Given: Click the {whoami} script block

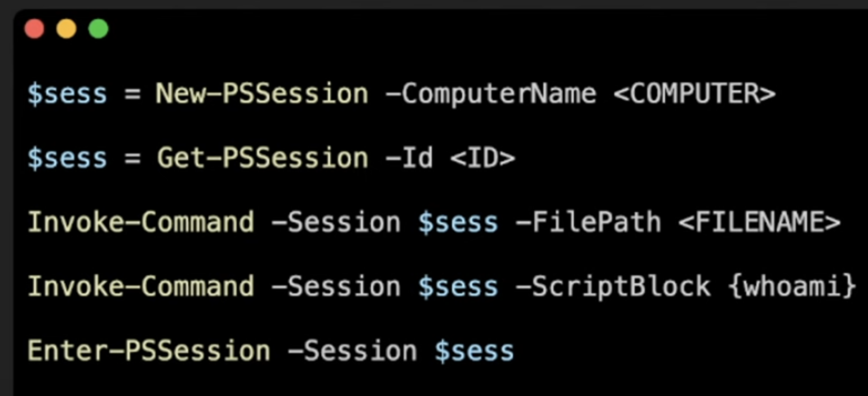Looking at the screenshot, I should click(x=792, y=287).
